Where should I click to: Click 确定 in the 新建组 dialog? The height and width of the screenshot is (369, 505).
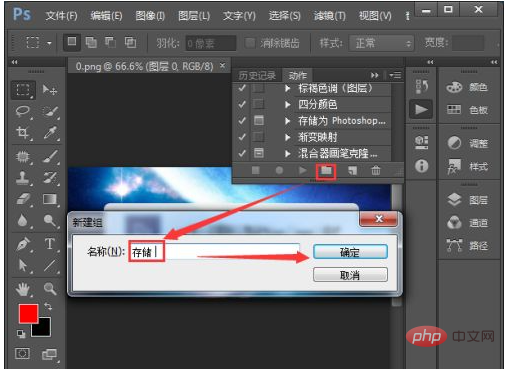(350, 252)
